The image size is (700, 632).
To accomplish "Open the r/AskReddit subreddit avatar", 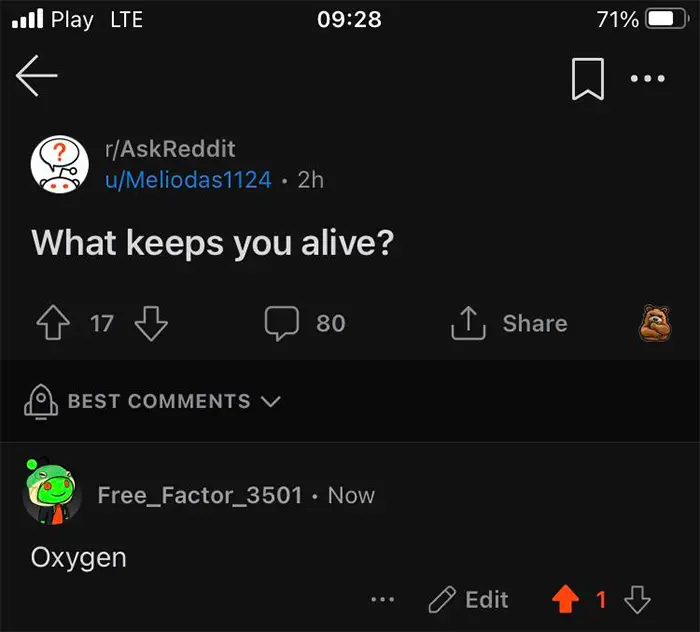I will (x=59, y=164).
